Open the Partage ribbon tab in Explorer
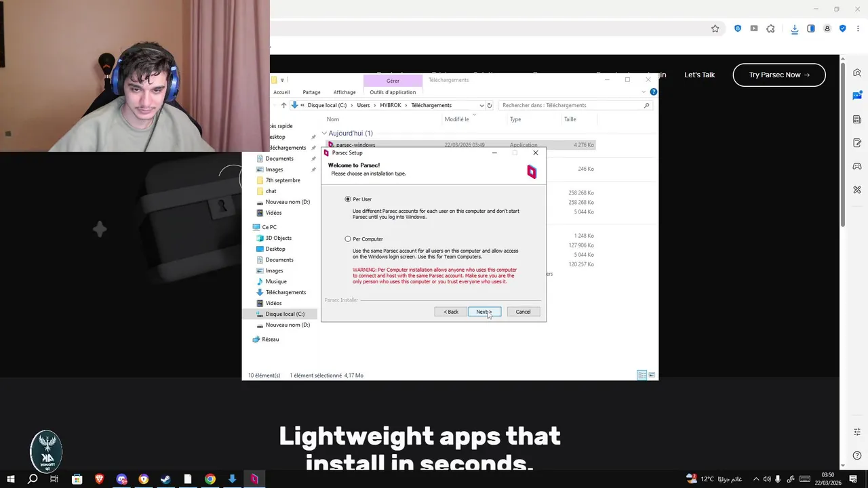Screen dimensions: 868x488 311,92
